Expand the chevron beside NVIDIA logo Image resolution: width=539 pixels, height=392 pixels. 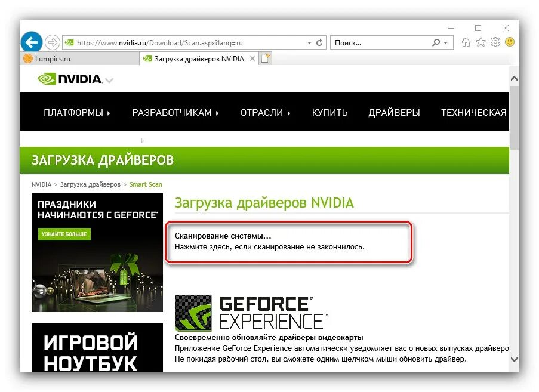(x=109, y=81)
